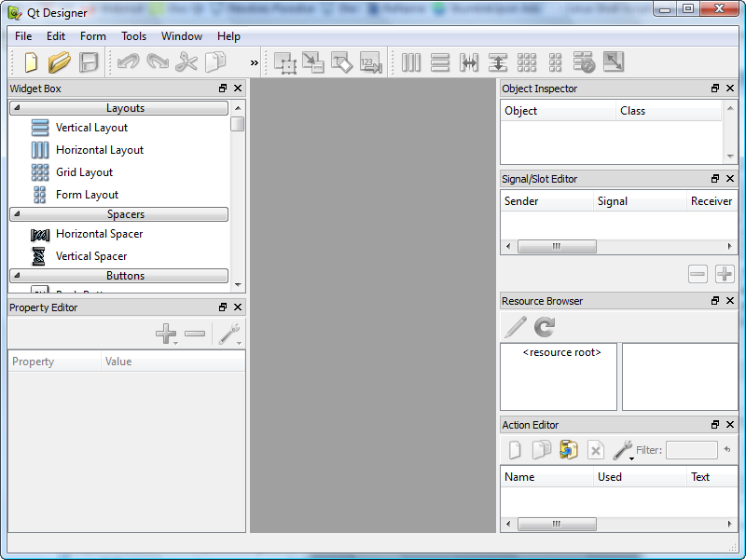Click the Value column header
This screenshot has width=746, height=560.
tap(173, 362)
